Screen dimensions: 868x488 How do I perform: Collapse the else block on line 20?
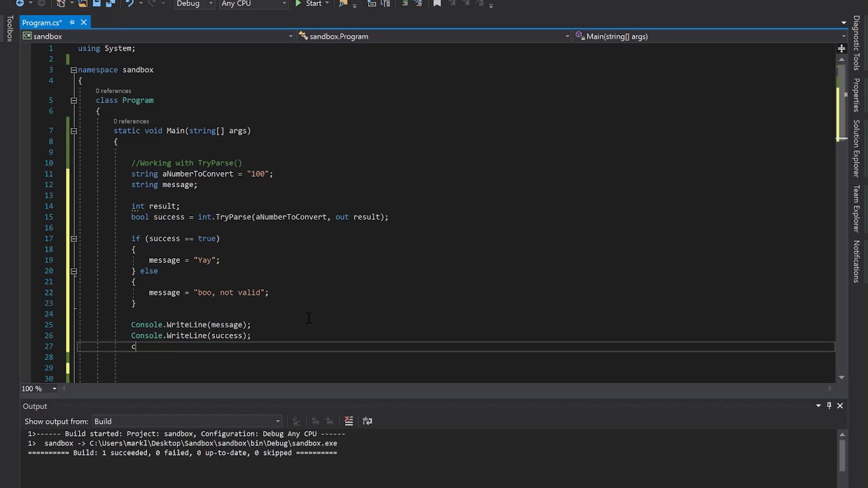pyautogui.click(x=73, y=271)
